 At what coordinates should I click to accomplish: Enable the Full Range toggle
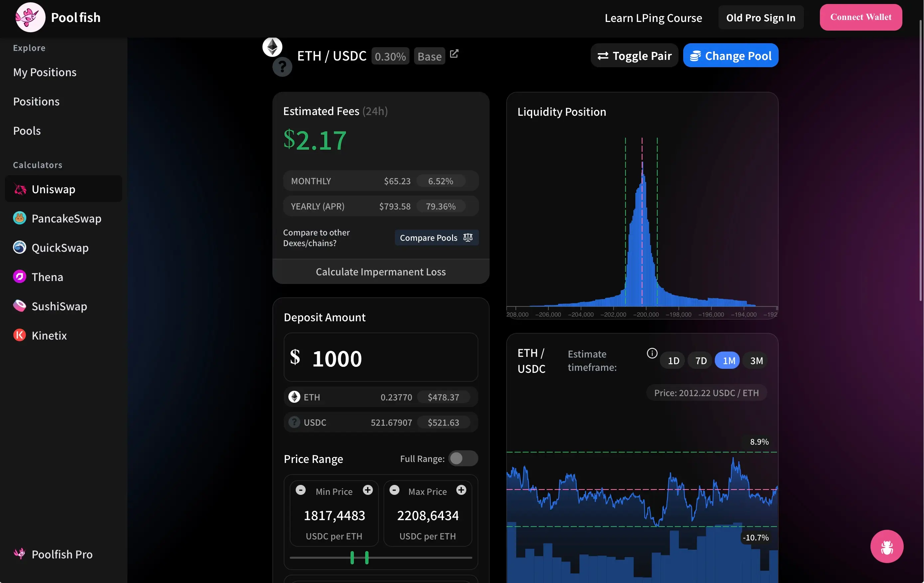[463, 459]
